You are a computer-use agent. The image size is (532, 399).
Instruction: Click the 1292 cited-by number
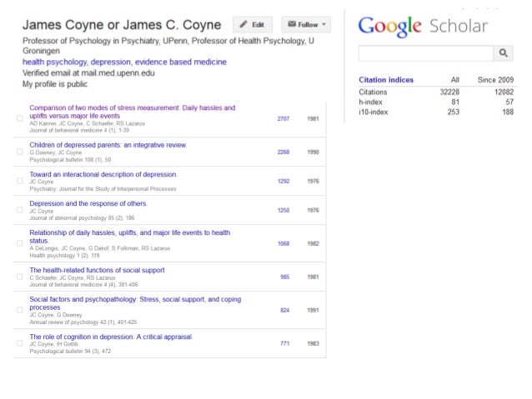click(284, 181)
